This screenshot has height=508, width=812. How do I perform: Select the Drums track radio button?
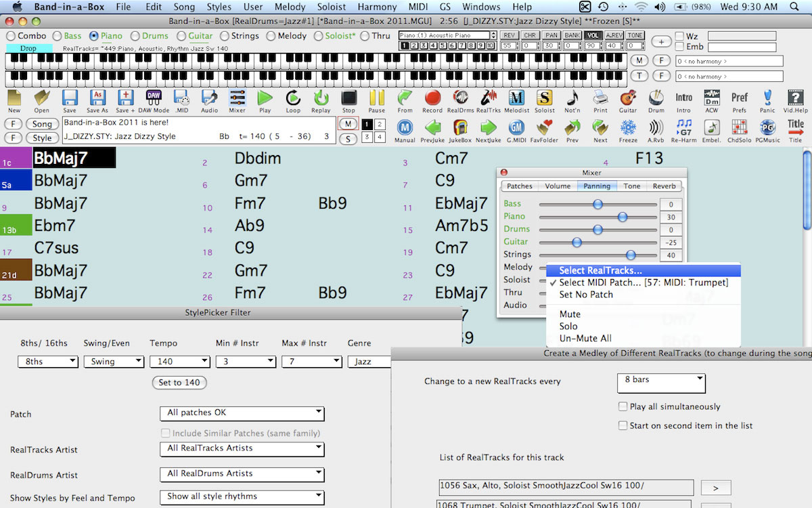135,36
